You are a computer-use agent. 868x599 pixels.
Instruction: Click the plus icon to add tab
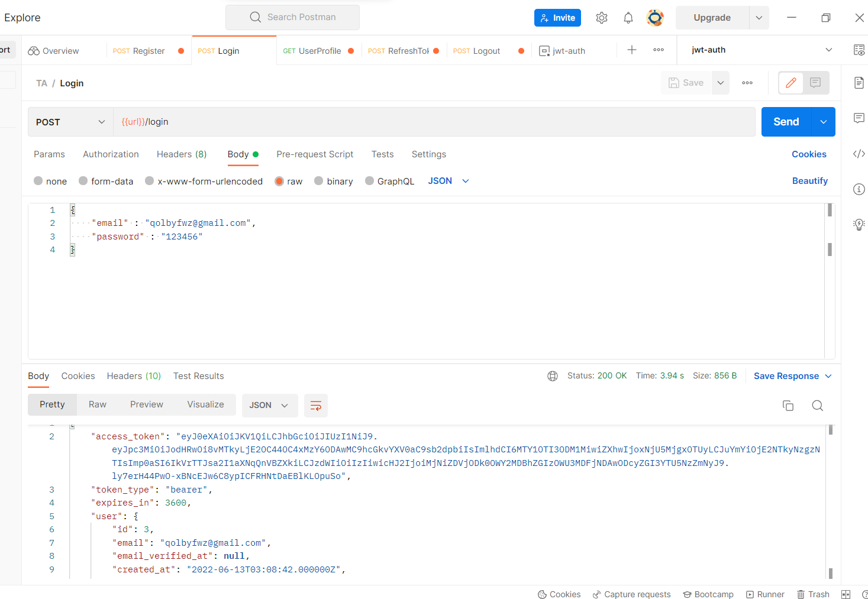click(x=632, y=50)
